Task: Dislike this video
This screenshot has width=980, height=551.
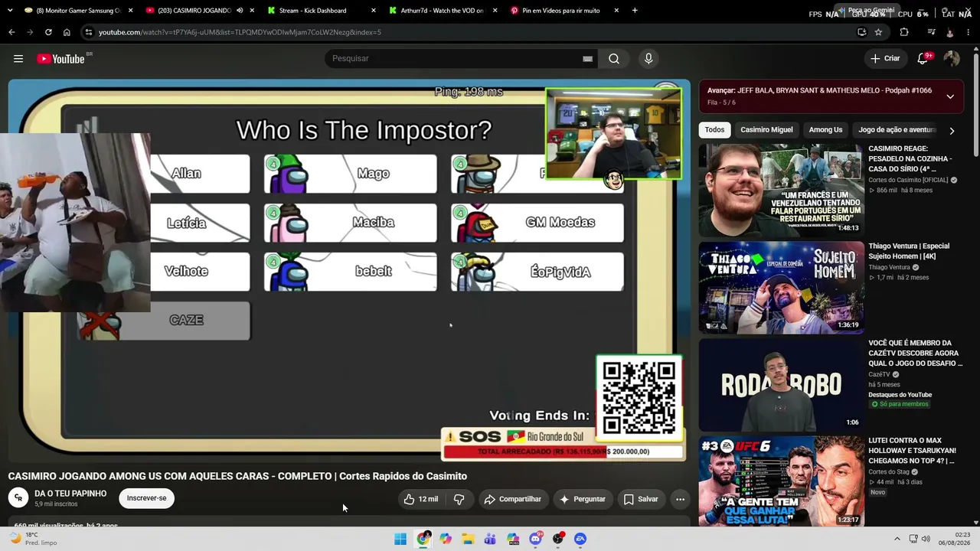Action: point(459,499)
